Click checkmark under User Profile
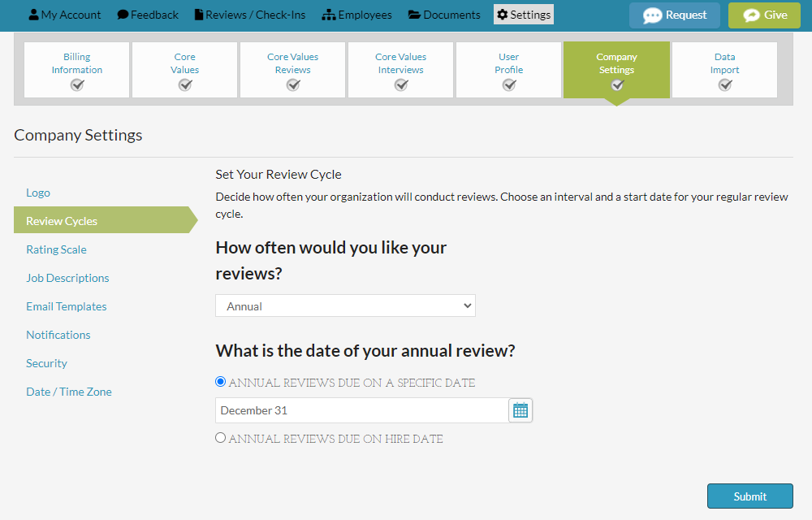This screenshot has width=812, height=520. click(509, 85)
